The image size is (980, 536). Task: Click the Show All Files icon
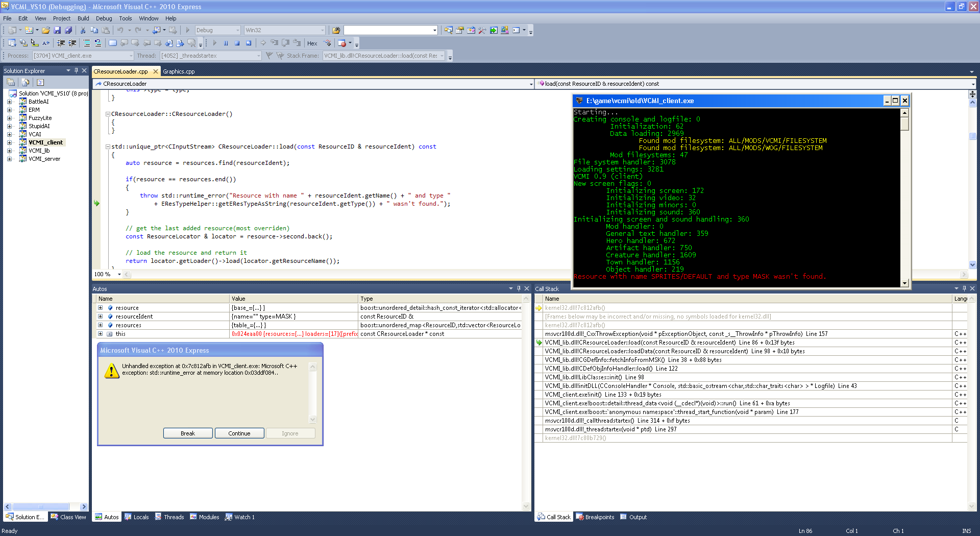point(25,82)
